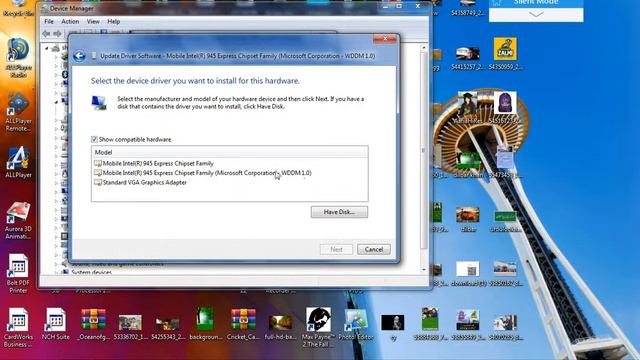The height and width of the screenshot is (360, 640).
Task: Select the Microsoft Corporation - WDDM 1.0 driver row
Action: click(x=202, y=173)
